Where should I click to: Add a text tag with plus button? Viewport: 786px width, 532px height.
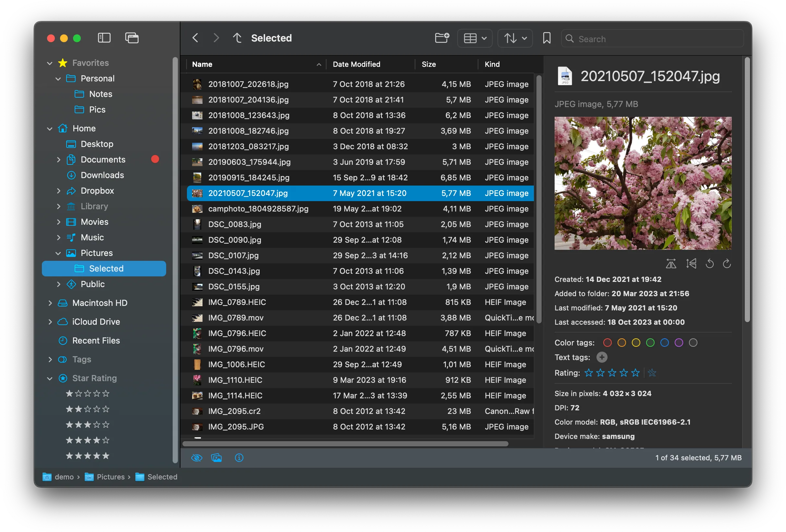coord(602,357)
